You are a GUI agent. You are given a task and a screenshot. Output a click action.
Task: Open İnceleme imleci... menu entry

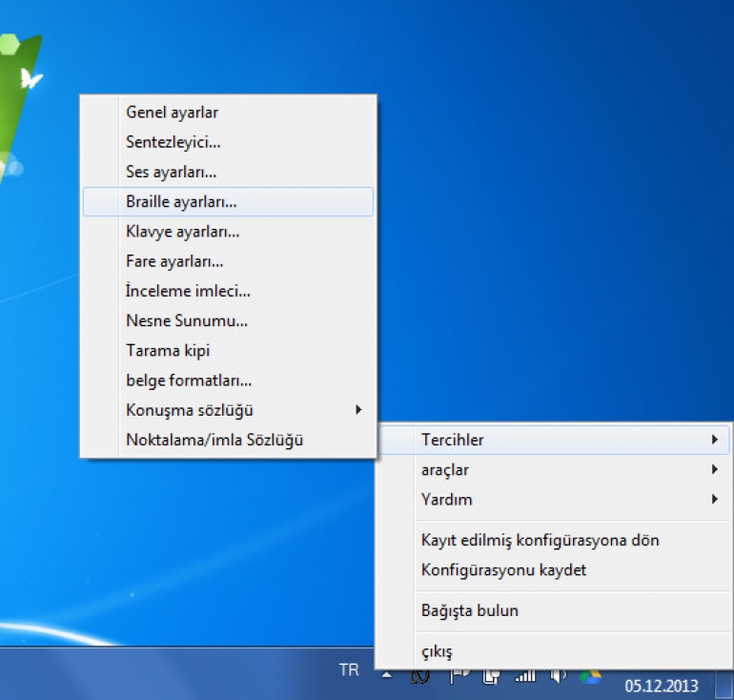point(228,291)
